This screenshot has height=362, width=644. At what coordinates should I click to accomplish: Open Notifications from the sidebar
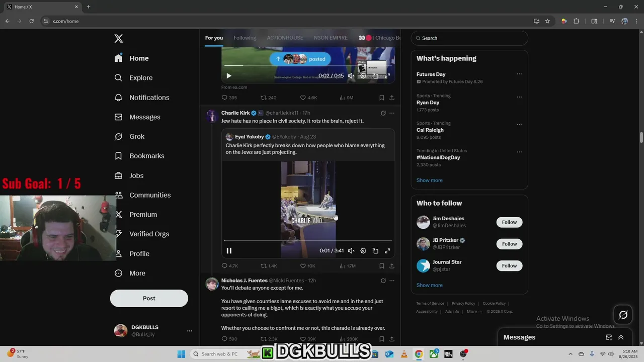tap(142, 98)
